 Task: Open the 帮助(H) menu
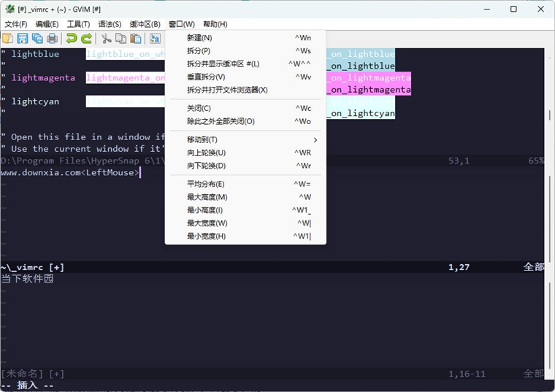point(215,24)
